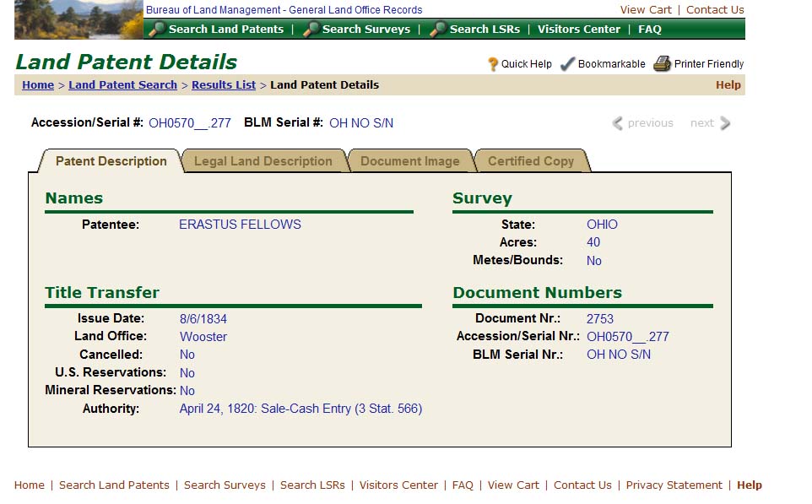Click the Contact Us link at top

[715, 10]
